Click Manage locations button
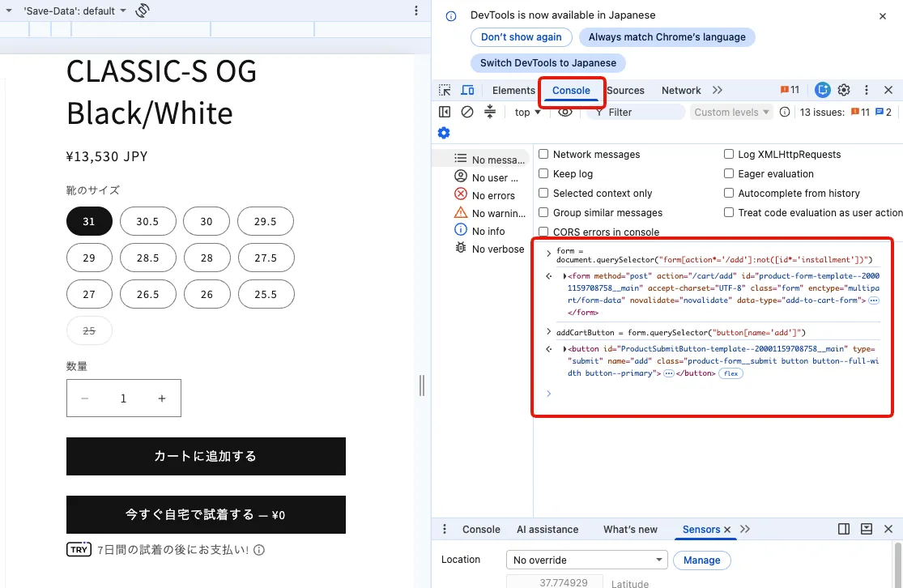903x588 pixels. (701, 560)
